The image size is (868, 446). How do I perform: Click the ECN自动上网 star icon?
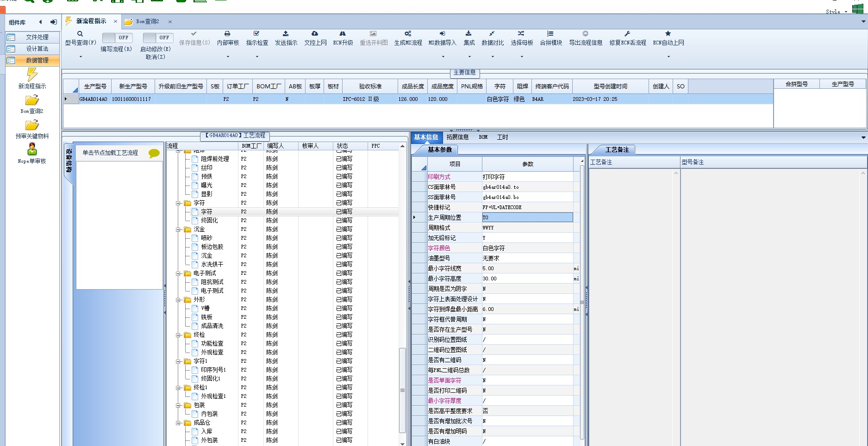(x=668, y=34)
